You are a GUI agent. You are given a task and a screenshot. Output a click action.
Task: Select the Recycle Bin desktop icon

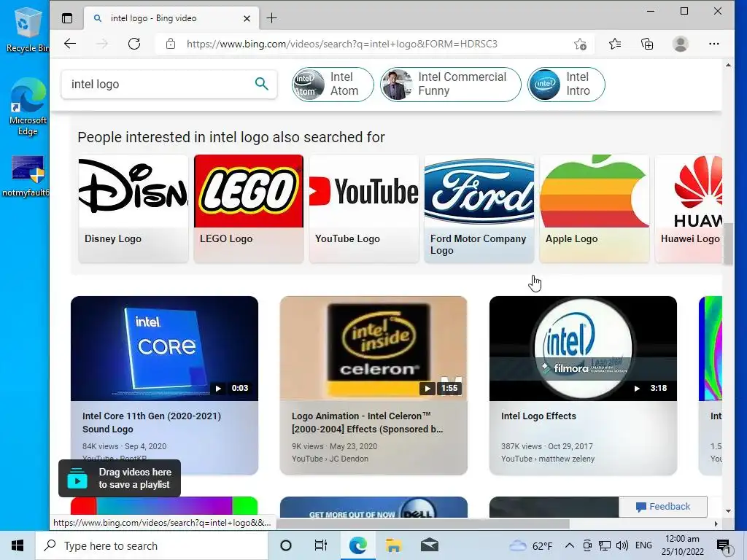[x=26, y=29]
